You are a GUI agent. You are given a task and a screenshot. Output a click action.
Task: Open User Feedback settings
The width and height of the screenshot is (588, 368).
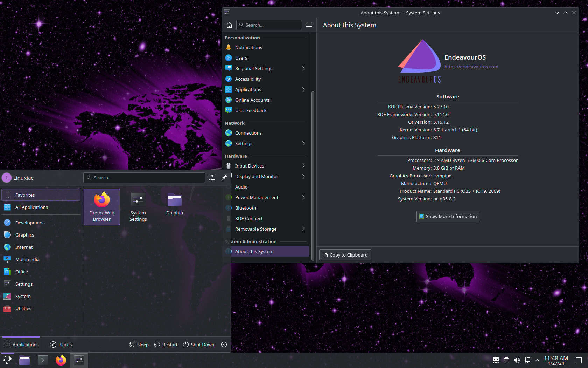[x=265, y=110]
